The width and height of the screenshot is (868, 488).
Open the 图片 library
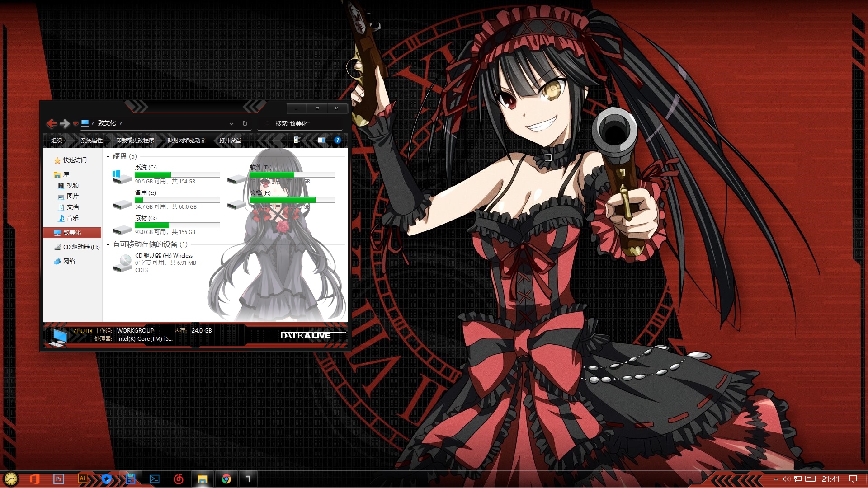(68, 196)
